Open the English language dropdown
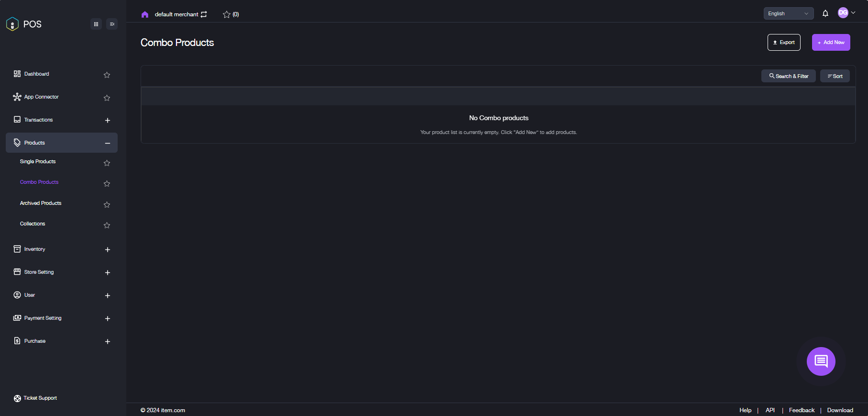This screenshot has height=416, width=868. (788, 13)
